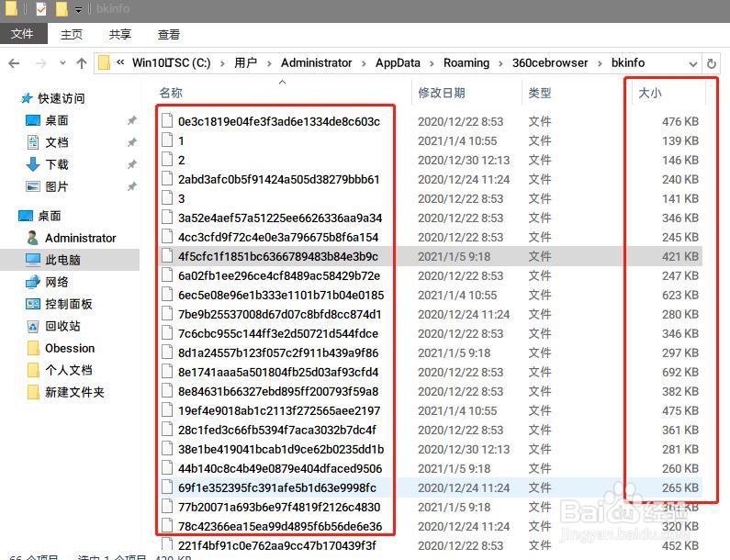The height and width of the screenshot is (560, 730).
Task: Select file 3a52e4aef57a51225ee6626336aa9a34
Action: (x=280, y=218)
